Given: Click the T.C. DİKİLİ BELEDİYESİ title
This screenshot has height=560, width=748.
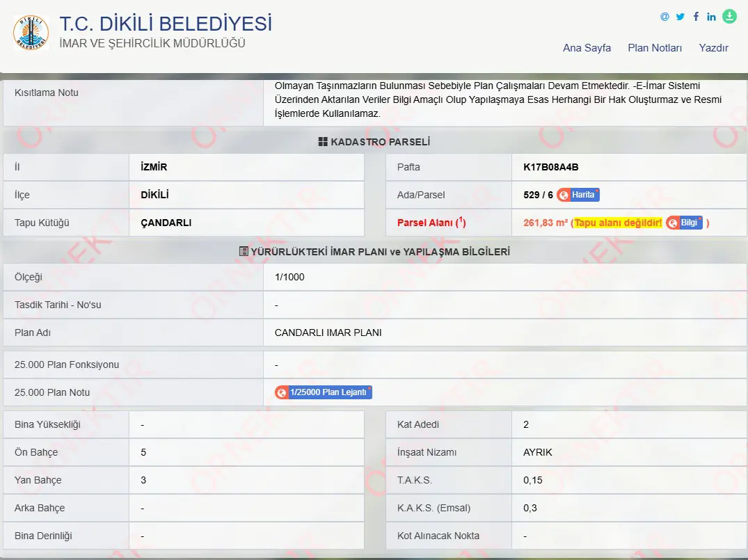Looking at the screenshot, I should pyautogui.click(x=166, y=24).
